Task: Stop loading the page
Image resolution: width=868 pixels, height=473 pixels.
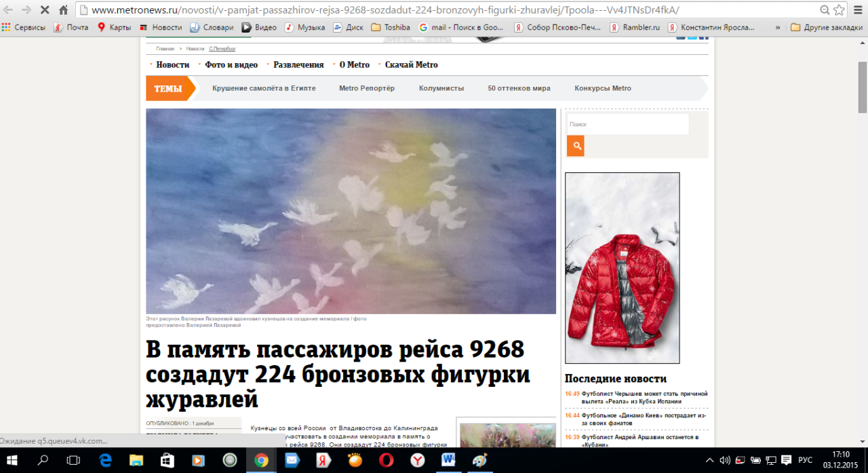Action: [x=44, y=10]
